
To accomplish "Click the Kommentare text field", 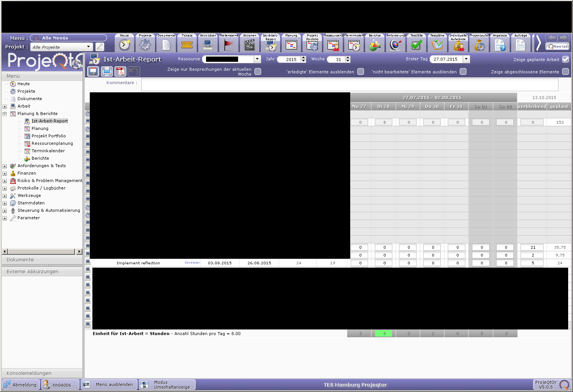I will point(349,85).
